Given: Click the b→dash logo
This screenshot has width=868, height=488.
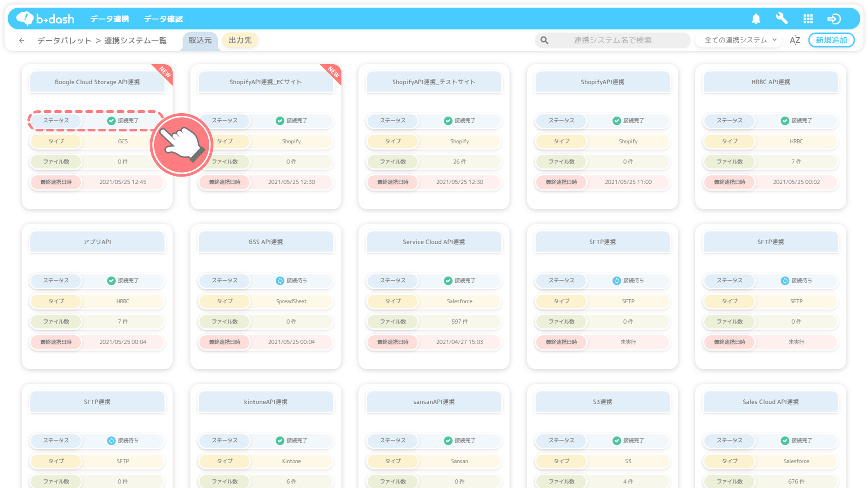Looking at the screenshot, I should coord(45,19).
